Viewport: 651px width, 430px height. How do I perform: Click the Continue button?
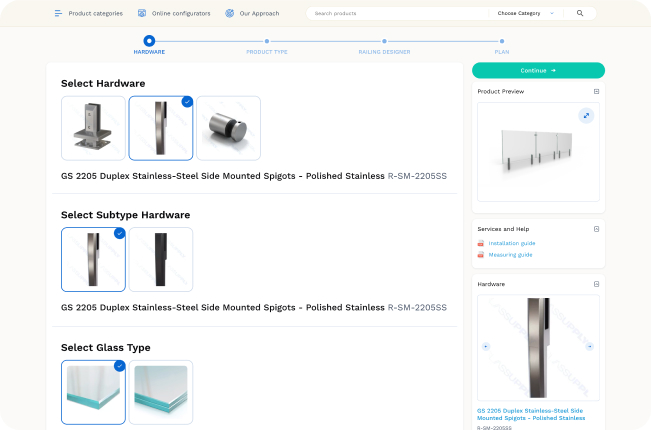(538, 71)
